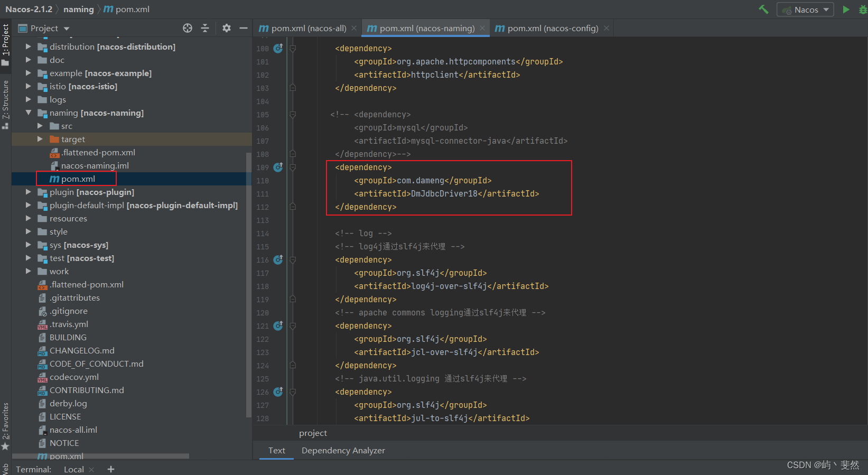
Task: Click the gutter dependency icon on line 126
Action: tap(278, 392)
